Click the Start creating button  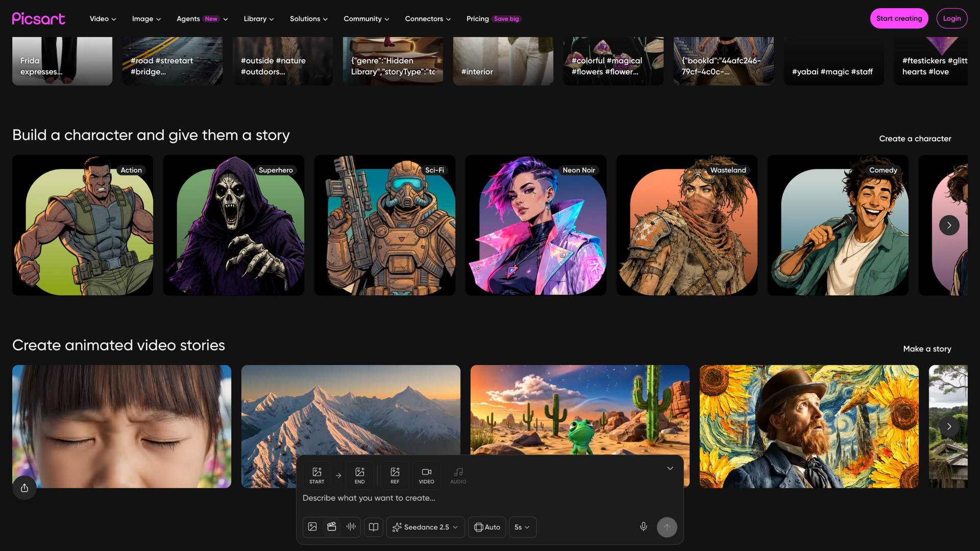tap(899, 18)
